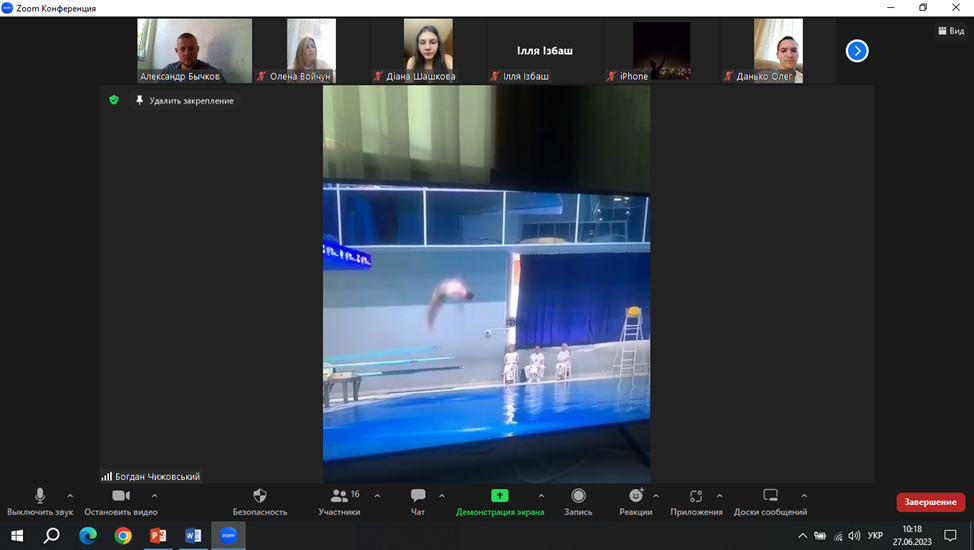
Task: Unpin video via Удалить закрепление
Action: (x=184, y=100)
